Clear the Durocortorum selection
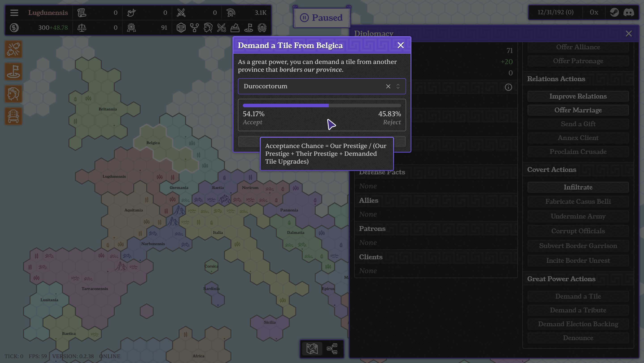644x363 pixels. 388,86
